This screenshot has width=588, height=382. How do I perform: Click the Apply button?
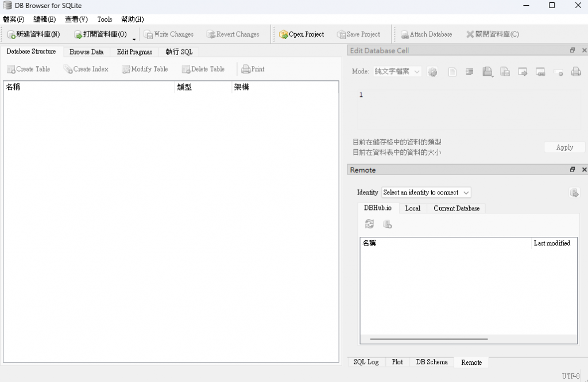564,147
